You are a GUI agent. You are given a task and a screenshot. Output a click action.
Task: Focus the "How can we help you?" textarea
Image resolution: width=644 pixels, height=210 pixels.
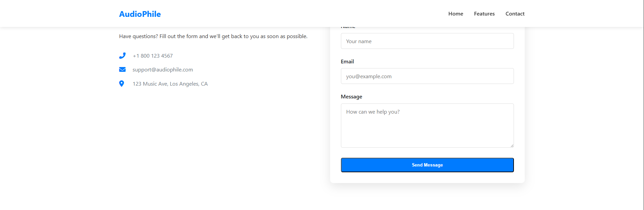[x=427, y=125]
